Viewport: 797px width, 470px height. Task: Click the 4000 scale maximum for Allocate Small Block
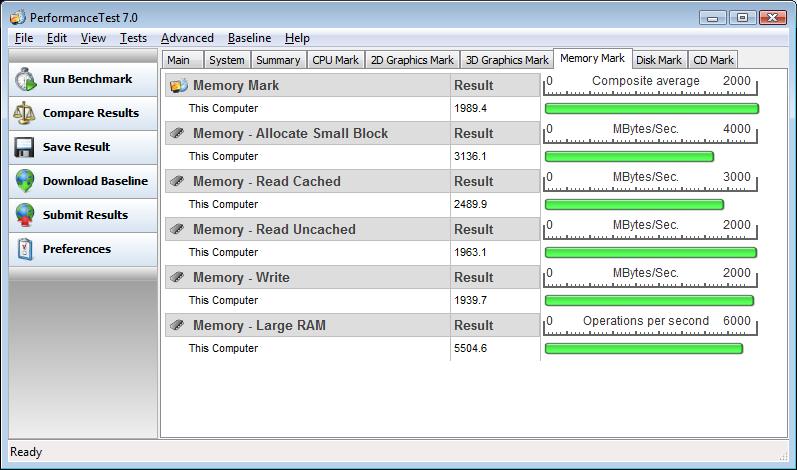coord(737,129)
